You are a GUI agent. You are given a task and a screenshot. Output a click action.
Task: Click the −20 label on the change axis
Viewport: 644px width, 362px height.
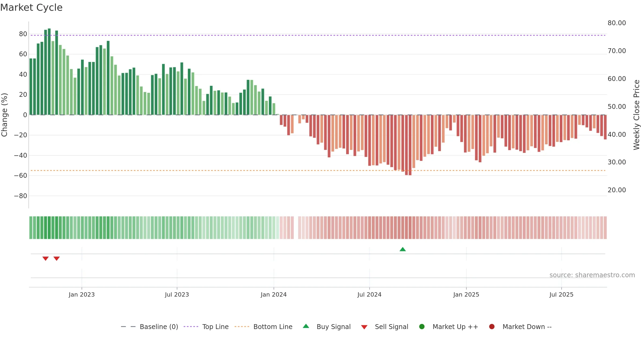tap(21, 135)
